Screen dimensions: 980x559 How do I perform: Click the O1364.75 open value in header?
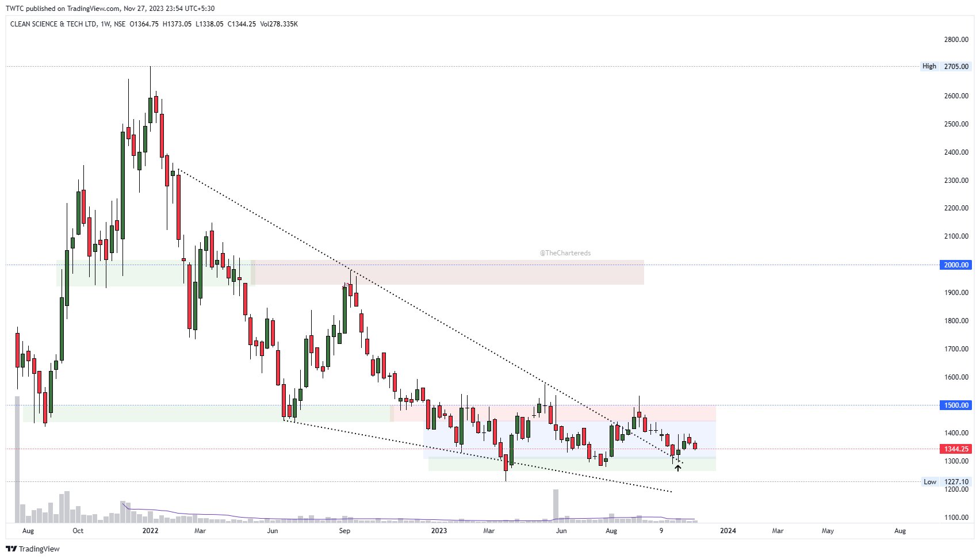(x=144, y=24)
